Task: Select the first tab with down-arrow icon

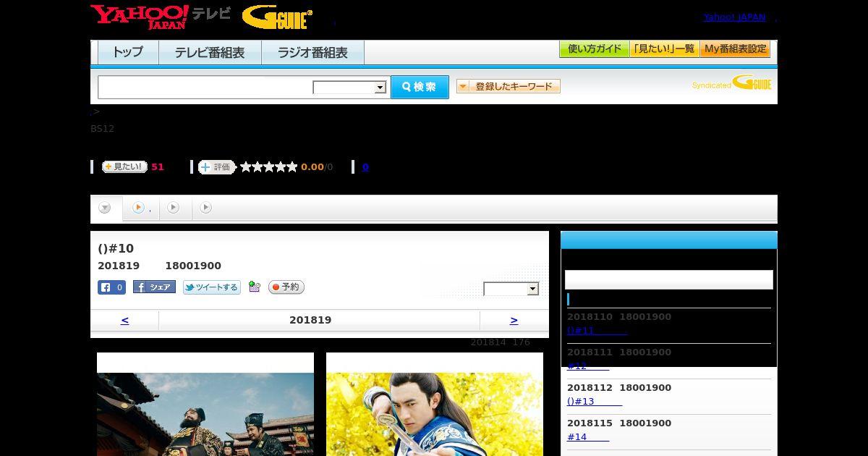Action: point(106,208)
